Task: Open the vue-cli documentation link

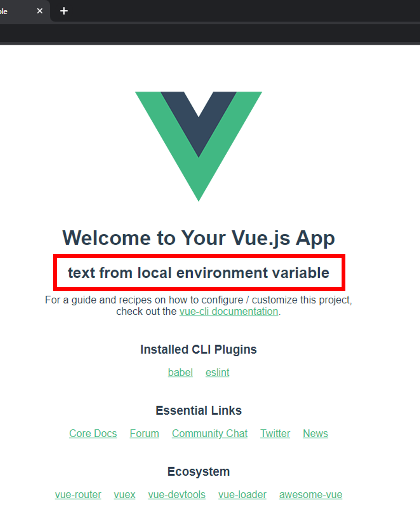Action: pos(229,311)
